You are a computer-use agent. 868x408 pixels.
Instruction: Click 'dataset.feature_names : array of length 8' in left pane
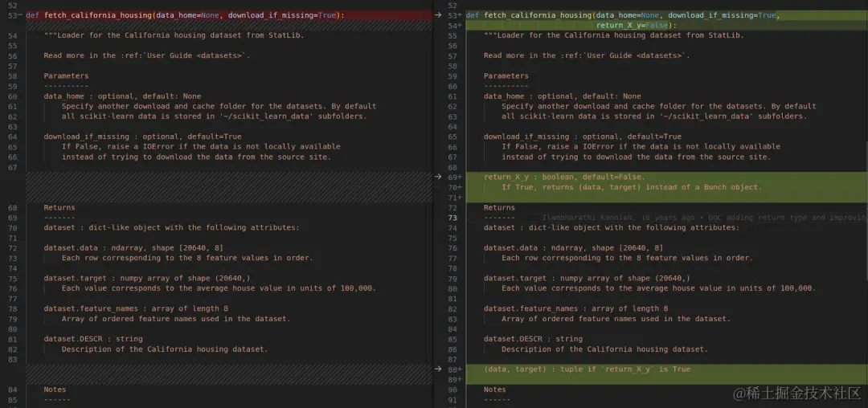click(x=136, y=308)
